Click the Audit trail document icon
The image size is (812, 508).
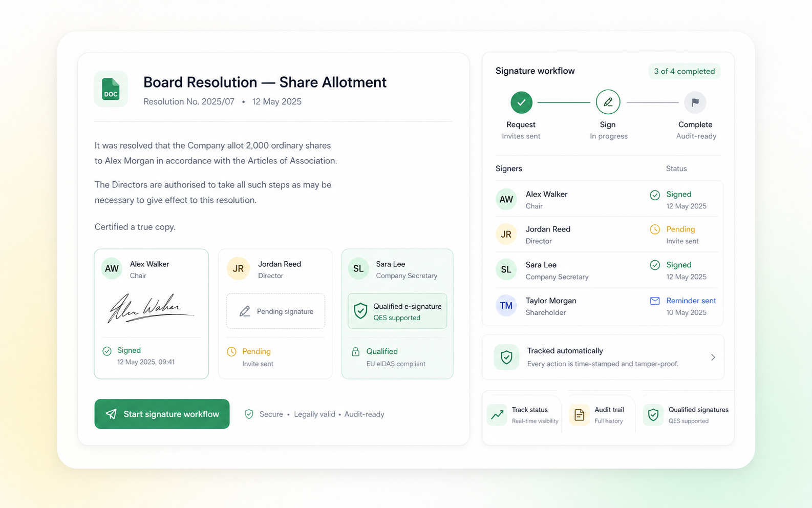(x=579, y=415)
